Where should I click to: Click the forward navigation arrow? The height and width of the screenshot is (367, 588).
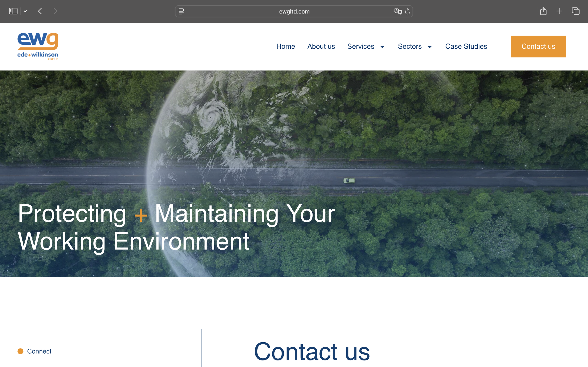[x=55, y=11]
